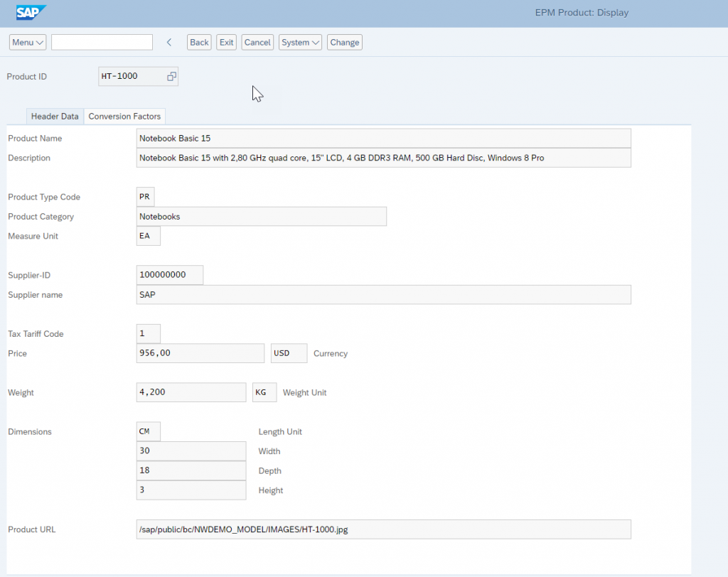Viewport: 728px width, 577px height.
Task: Click the Dimensions label
Action: [30, 432]
